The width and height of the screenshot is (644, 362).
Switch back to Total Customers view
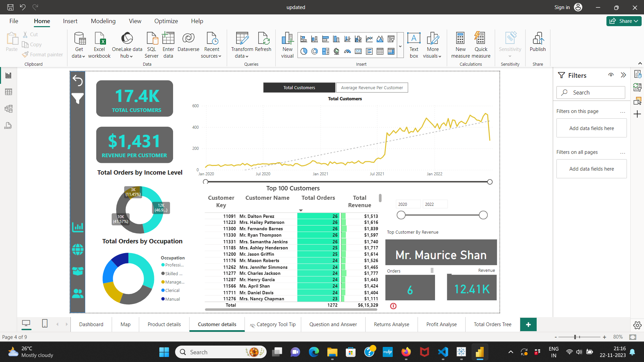[299, 87]
